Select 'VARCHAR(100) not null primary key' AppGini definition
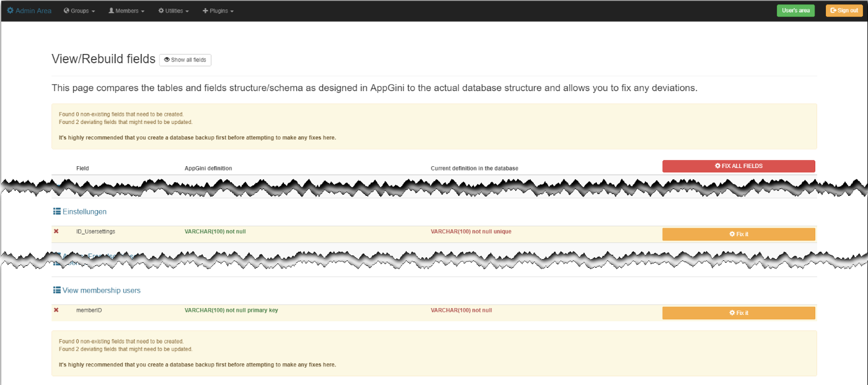The width and height of the screenshot is (868, 385). tap(231, 310)
